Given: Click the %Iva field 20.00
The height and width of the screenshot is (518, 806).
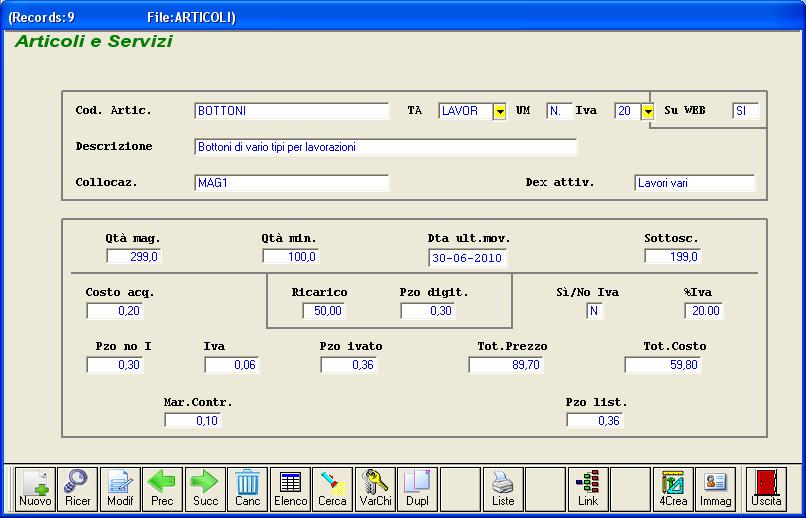Looking at the screenshot, I should pyautogui.click(x=704, y=311).
